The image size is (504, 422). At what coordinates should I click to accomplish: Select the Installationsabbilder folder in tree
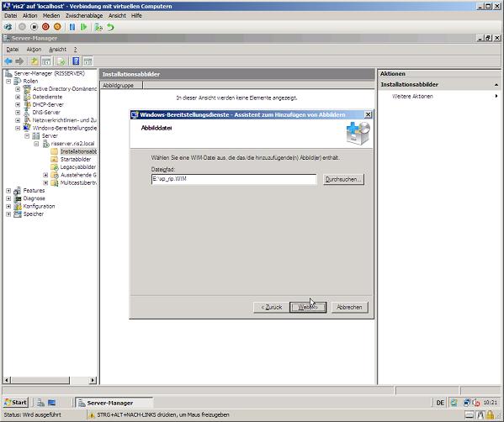tap(78, 151)
